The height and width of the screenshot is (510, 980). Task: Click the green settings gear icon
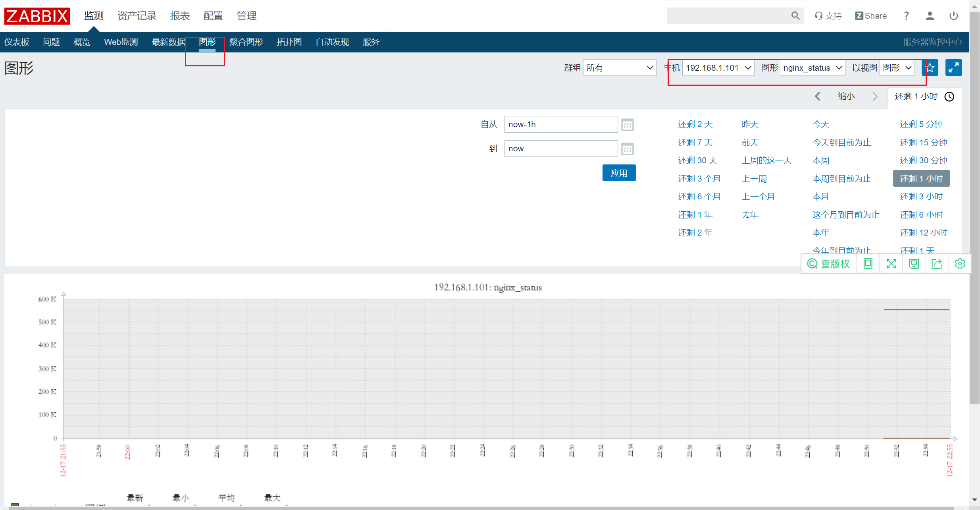pyautogui.click(x=960, y=264)
